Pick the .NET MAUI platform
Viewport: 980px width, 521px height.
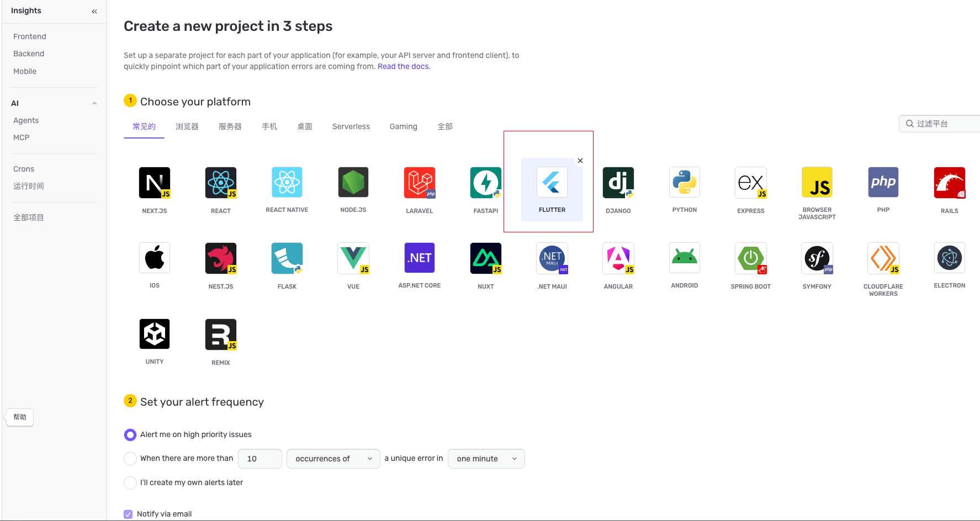[552, 258]
